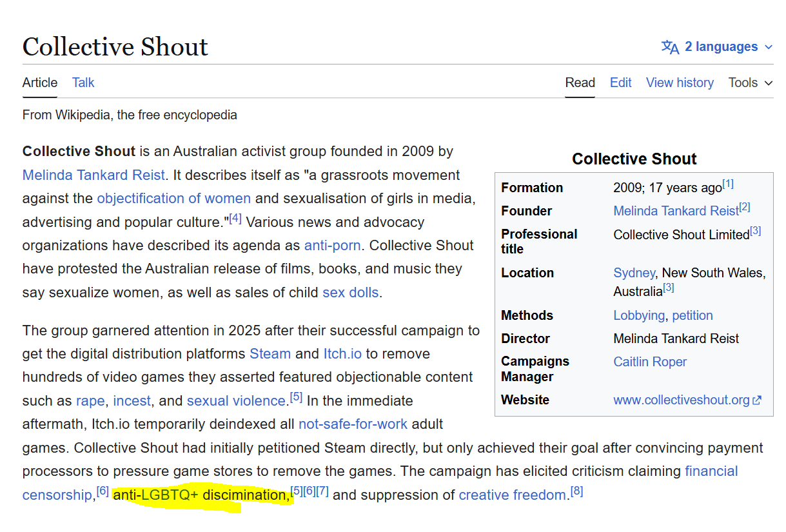Click the Collective Shout page heading
This screenshot has width=786, height=532.
coord(115,47)
